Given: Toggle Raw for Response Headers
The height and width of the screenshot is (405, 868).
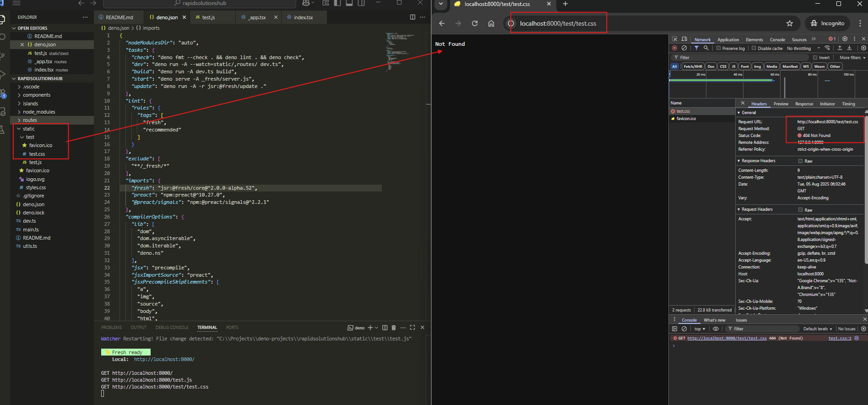Looking at the screenshot, I should point(801,161).
